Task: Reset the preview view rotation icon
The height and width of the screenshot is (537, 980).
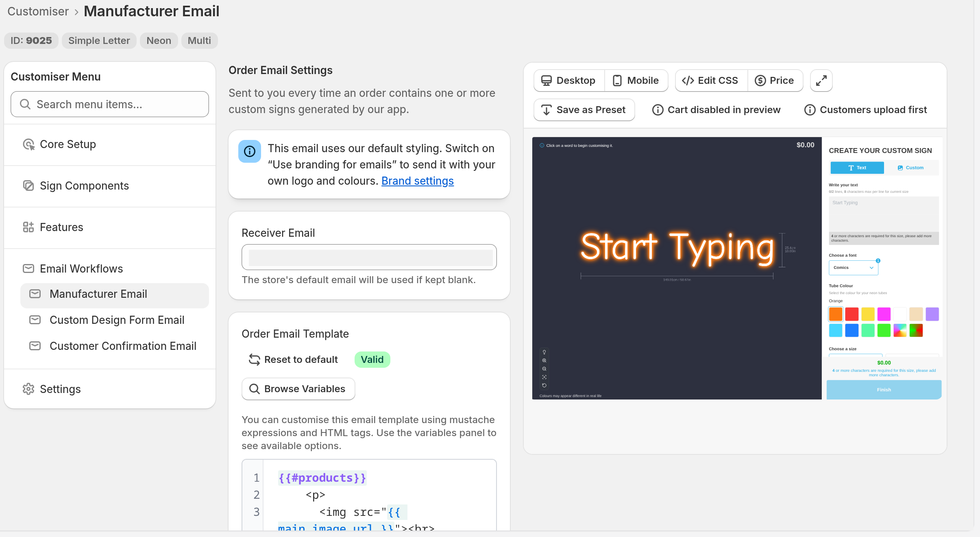Action: pos(544,386)
